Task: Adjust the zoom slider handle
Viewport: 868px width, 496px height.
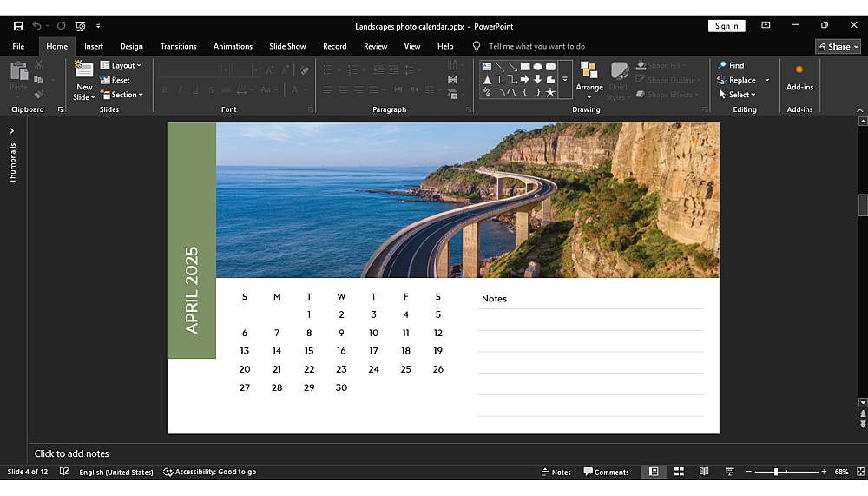Action: click(776, 472)
